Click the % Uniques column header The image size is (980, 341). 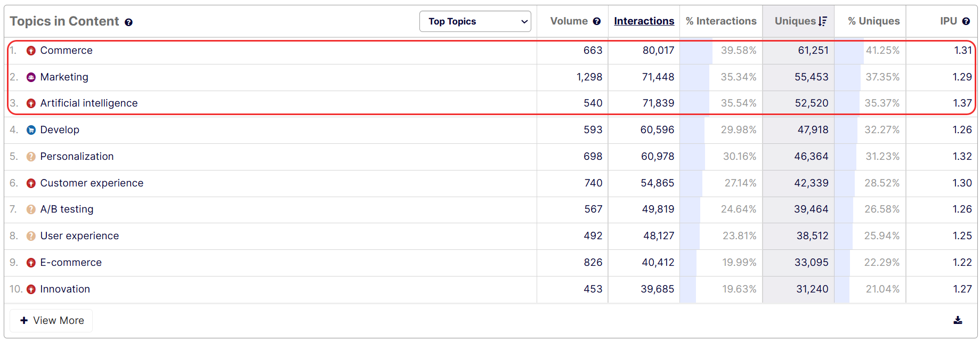873,21
